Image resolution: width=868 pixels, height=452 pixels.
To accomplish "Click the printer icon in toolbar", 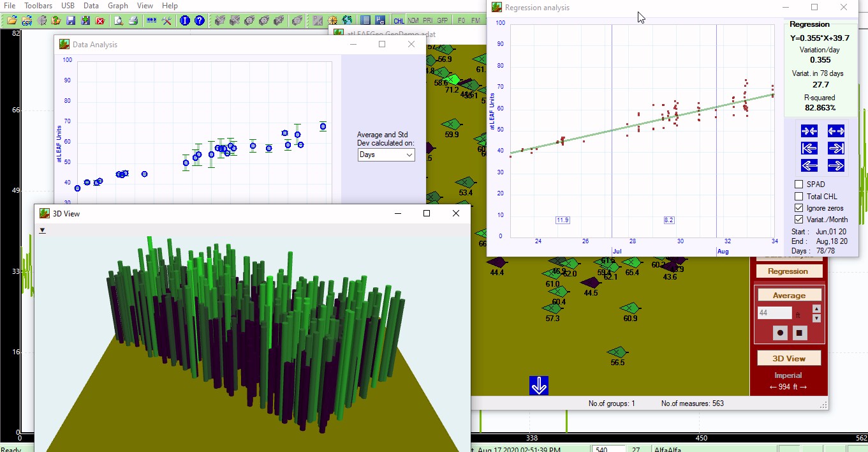I will tap(133, 20).
